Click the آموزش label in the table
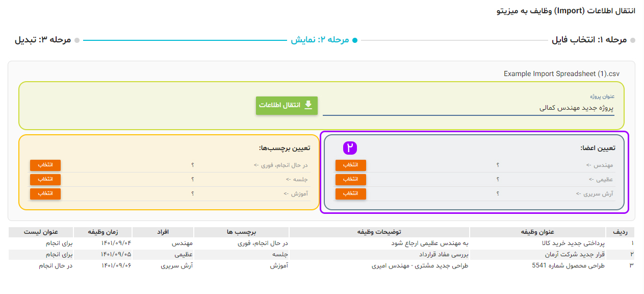This screenshot has width=644, height=294. click(279, 265)
